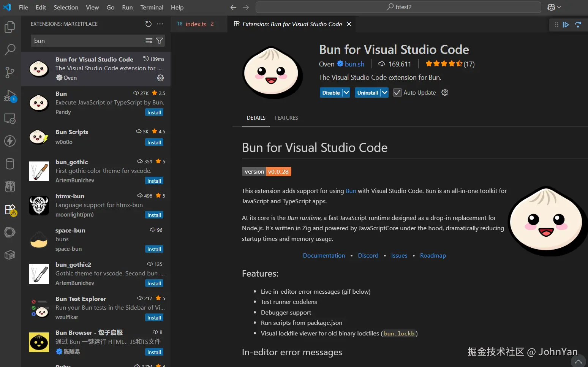
Task: Open the database cylinder view in the activity bar
Action: 10,164
